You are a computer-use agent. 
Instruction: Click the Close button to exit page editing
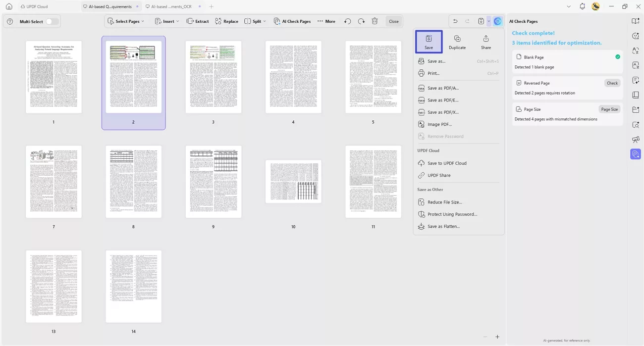tap(393, 21)
